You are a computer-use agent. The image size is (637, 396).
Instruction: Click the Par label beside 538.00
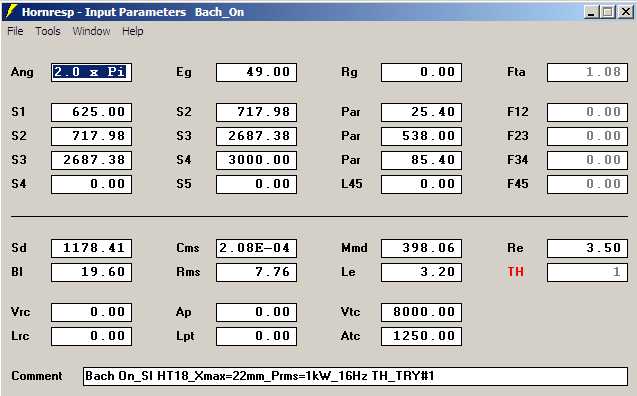click(x=351, y=136)
